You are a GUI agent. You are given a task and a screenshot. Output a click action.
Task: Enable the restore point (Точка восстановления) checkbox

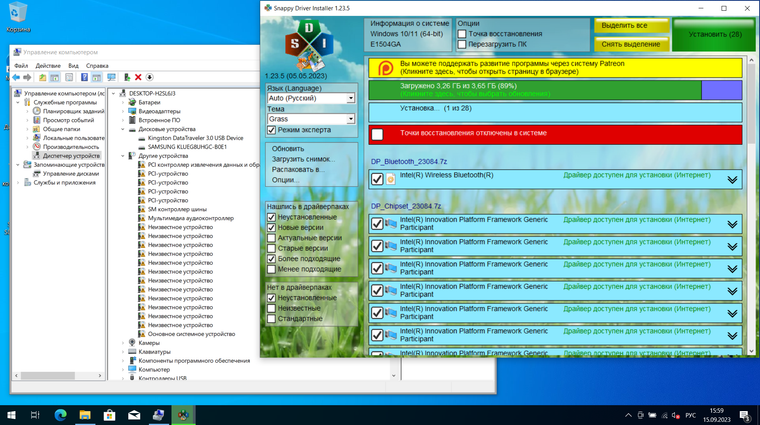coord(462,34)
